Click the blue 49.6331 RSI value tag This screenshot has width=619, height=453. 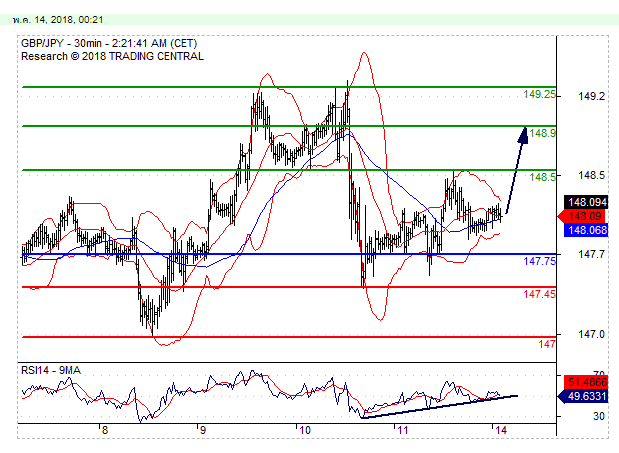pos(583,396)
